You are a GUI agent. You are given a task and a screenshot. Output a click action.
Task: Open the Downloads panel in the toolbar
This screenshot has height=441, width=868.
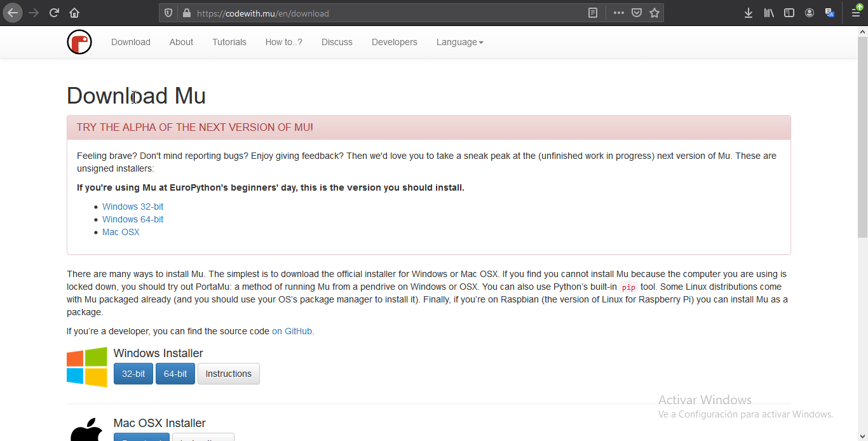[x=749, y=13]
